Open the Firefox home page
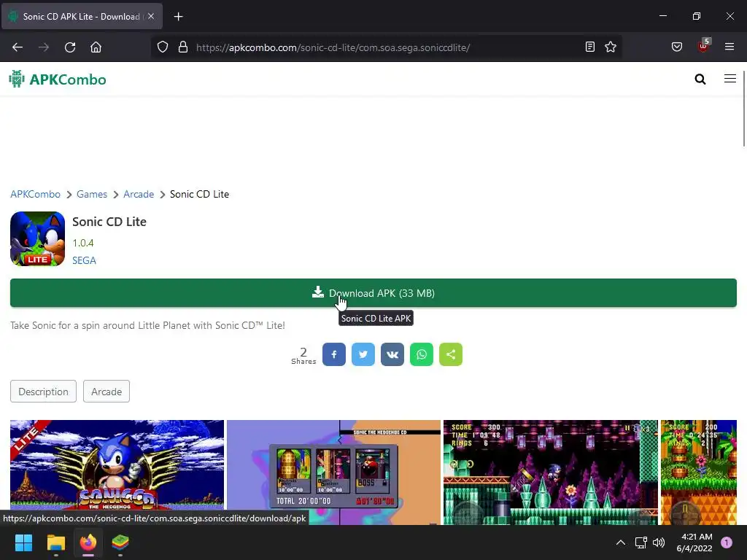This screenshot has width=747, height=560. [x=96, y=47]
